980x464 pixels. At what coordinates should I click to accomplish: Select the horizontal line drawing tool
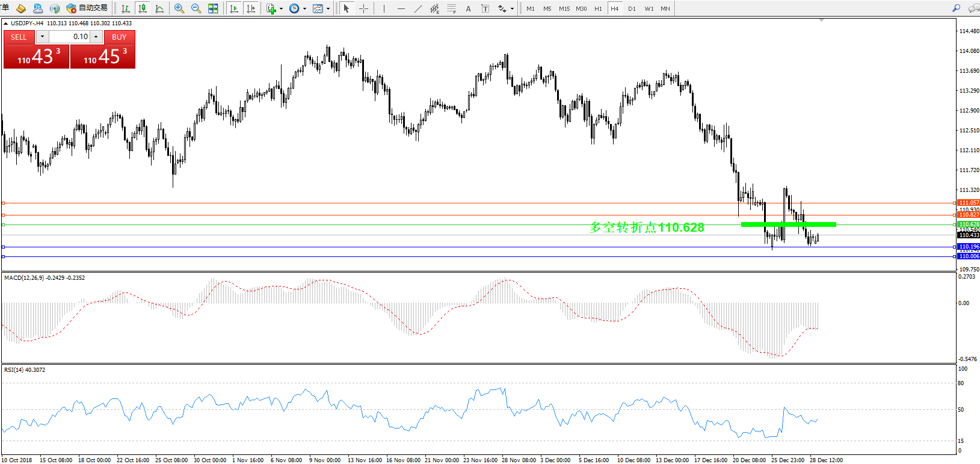pos(401,8)
